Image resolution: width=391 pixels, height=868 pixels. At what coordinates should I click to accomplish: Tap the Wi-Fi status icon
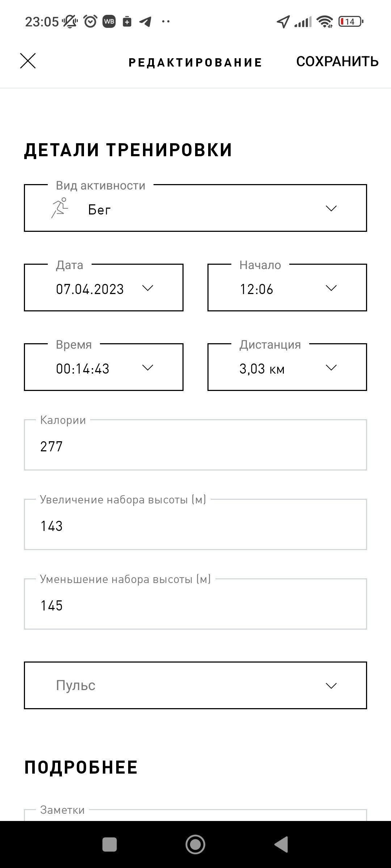325,22
